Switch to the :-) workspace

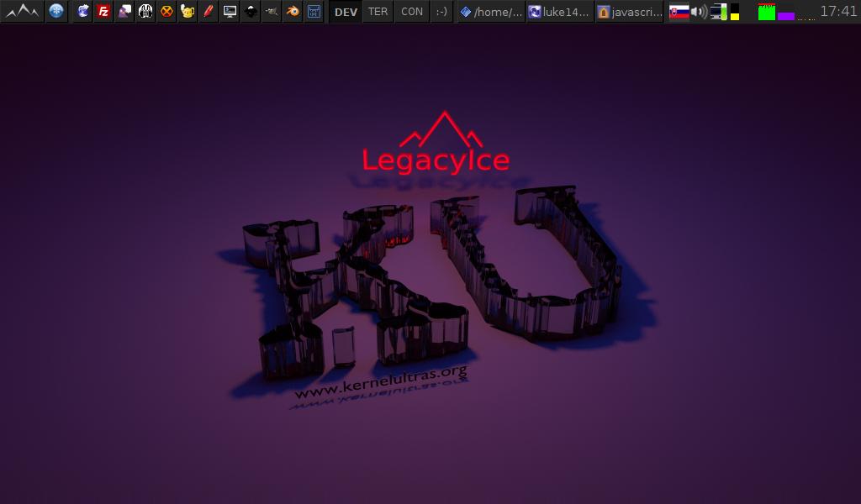(441, 12)
